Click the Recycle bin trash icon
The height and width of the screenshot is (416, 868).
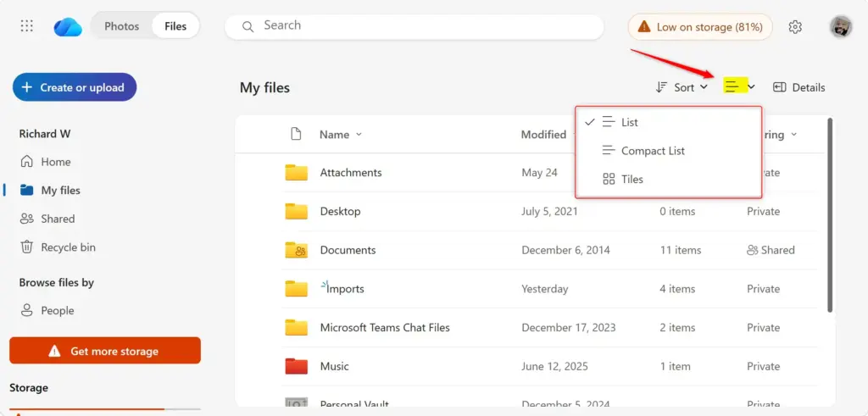(26, 247)
